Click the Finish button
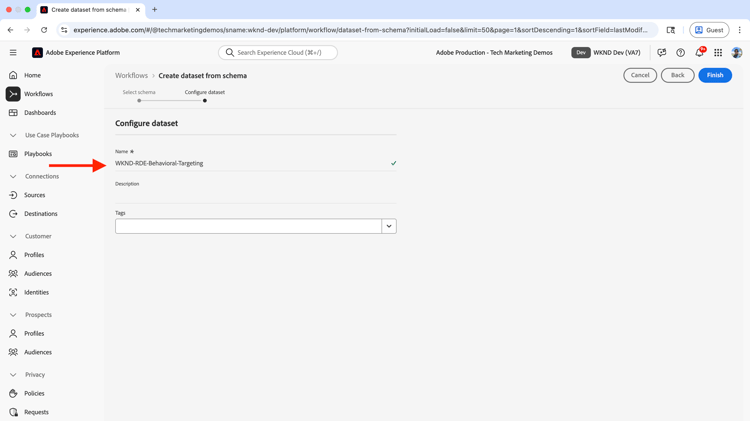The height and width of the screenshot is (421, 750). pyautogui.click(x=715, y=75)
